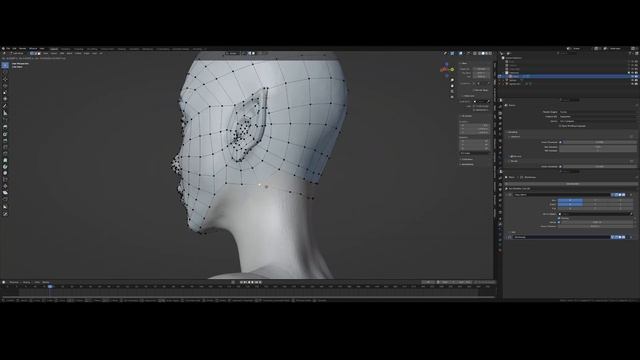Select the Loop Cut tool

pyautogui.click(x=5, y=147)
